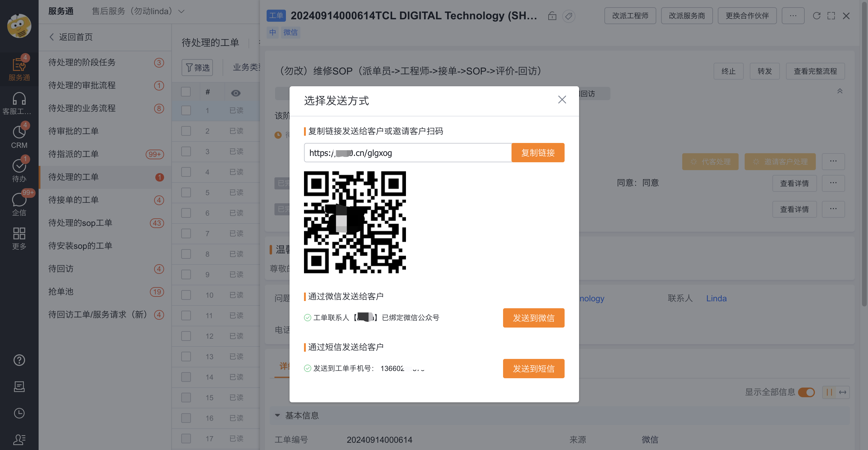Click the refresh icon in the work order header

(x=816, y=16)
